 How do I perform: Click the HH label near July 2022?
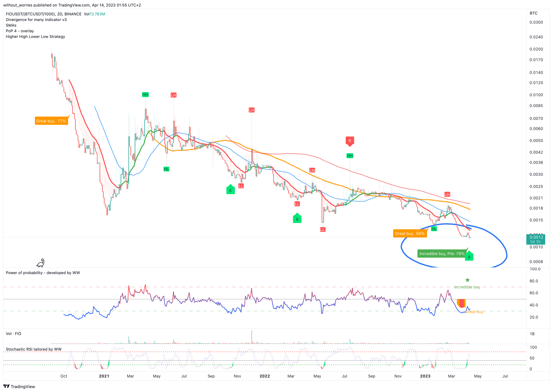coord(350,156)
